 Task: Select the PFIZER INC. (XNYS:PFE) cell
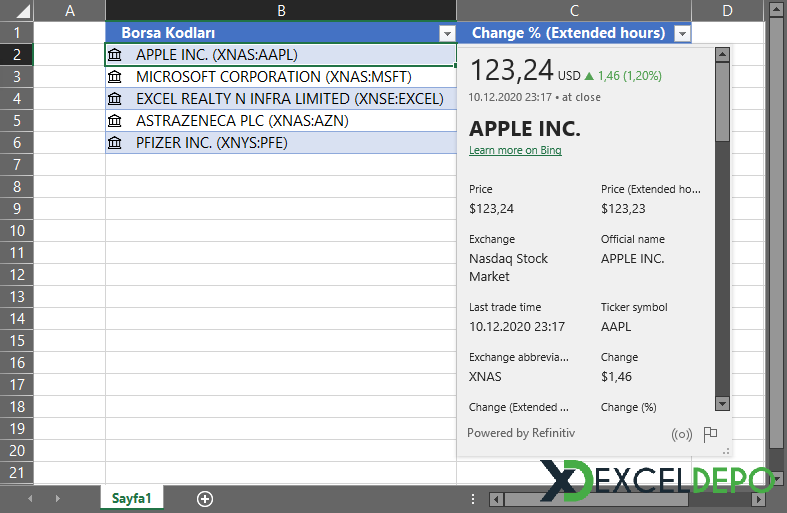pos(281,143)
